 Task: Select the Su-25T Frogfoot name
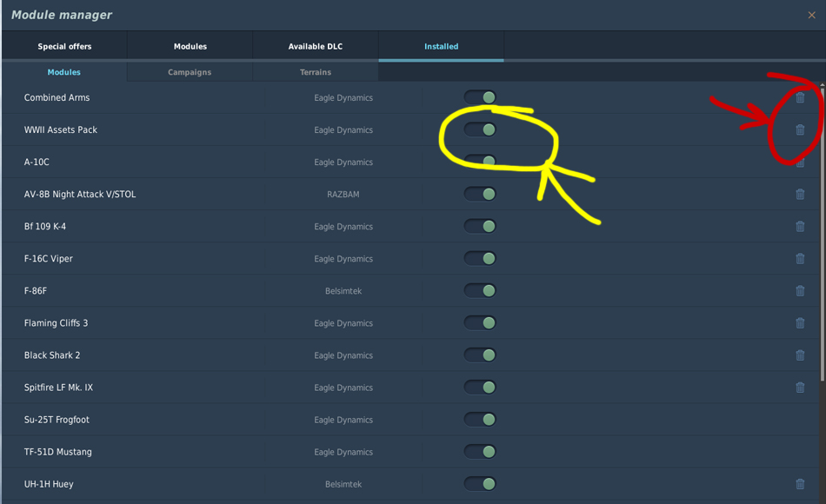click(57, 420)
